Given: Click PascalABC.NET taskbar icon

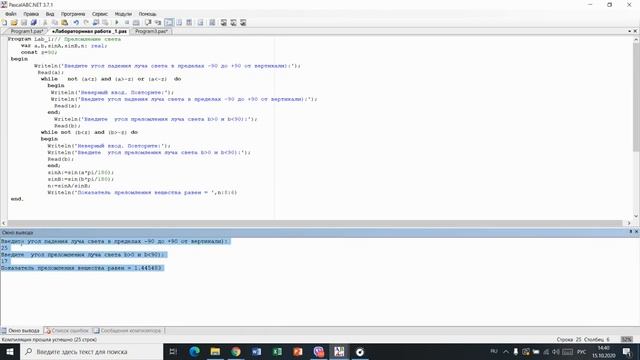Looking at the screenshot, I should tap(339, 351).
